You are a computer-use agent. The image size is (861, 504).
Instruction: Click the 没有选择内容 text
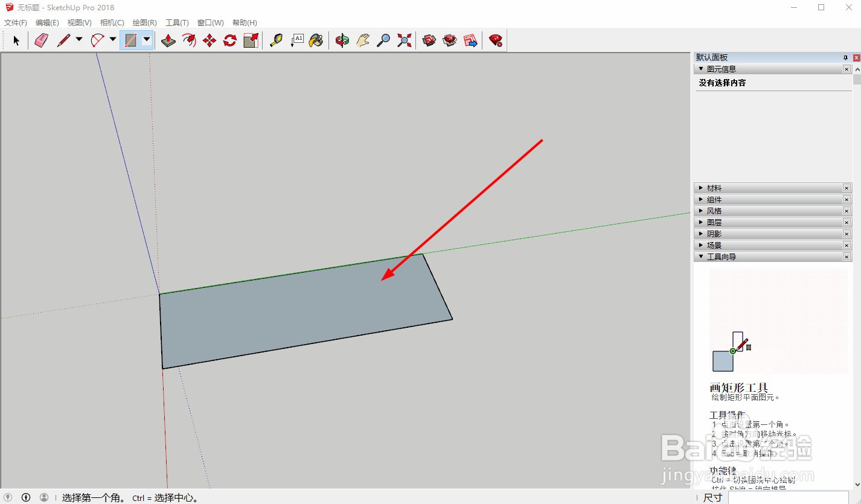(x=722, y=83)
